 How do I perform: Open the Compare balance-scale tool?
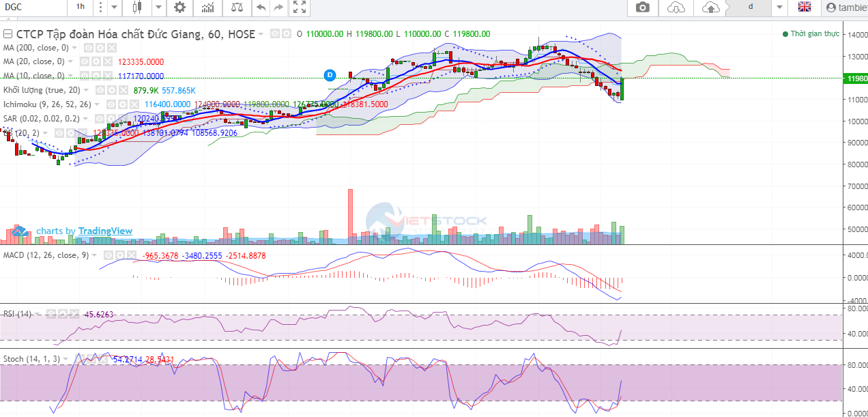237,8
